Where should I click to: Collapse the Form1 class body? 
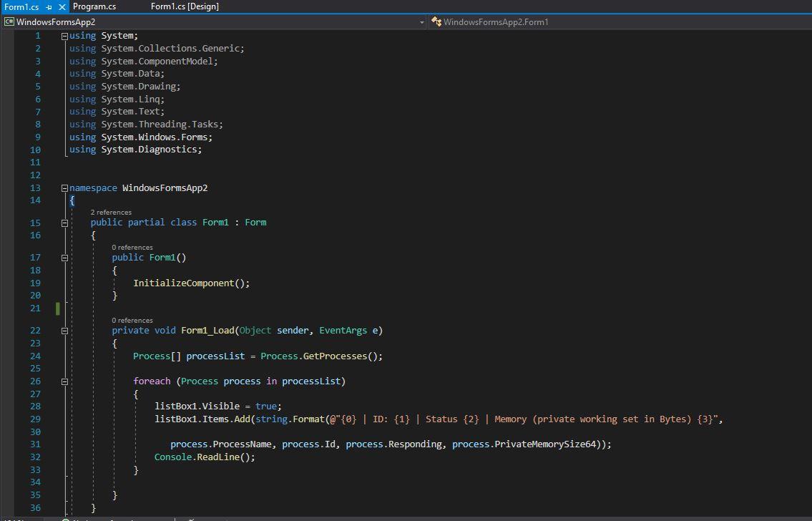coord(64,222)
